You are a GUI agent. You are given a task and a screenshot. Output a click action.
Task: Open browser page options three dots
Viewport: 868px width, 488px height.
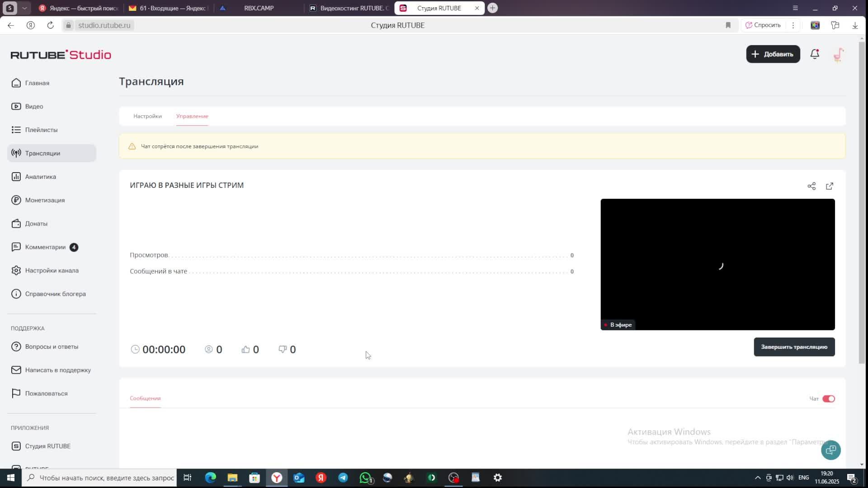click(x=793, y=25)
